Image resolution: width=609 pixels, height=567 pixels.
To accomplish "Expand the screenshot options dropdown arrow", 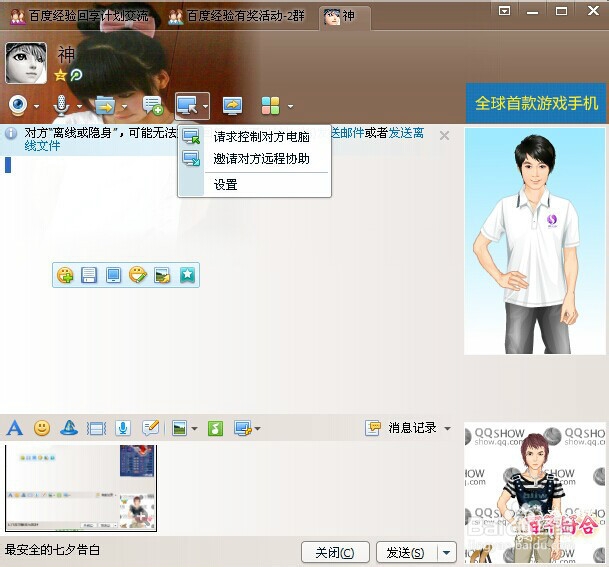I will pyautogui.click(x=258, y=429).
